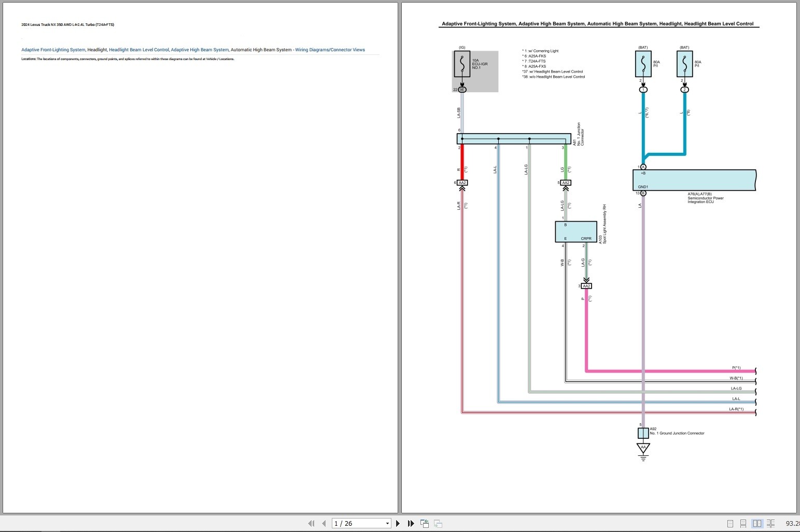
Task: Click the LA-R(*1) wire label
Action: tap(736, 409)
